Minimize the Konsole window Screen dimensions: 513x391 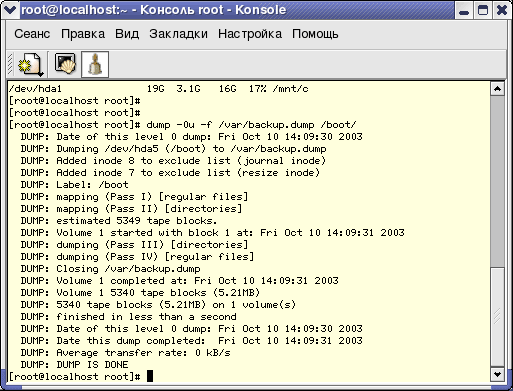(x=464, y=10)
